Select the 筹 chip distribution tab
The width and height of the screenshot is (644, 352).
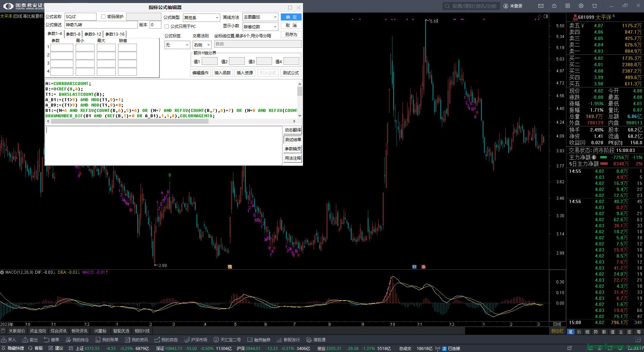[x=638, y=331]
